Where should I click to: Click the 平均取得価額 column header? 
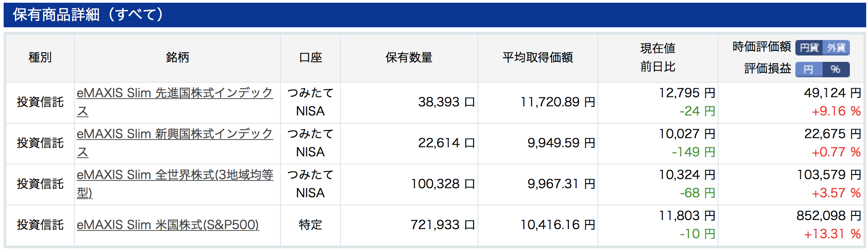(538, 57)
